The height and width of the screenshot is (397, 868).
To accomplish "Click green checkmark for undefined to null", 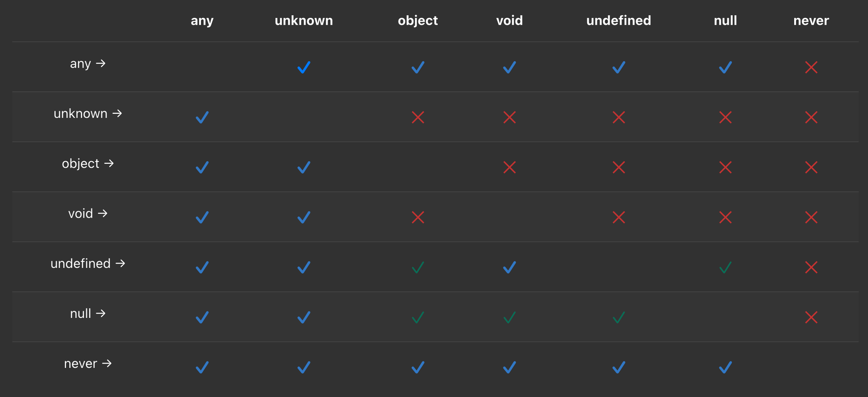I will pos(725,267).
